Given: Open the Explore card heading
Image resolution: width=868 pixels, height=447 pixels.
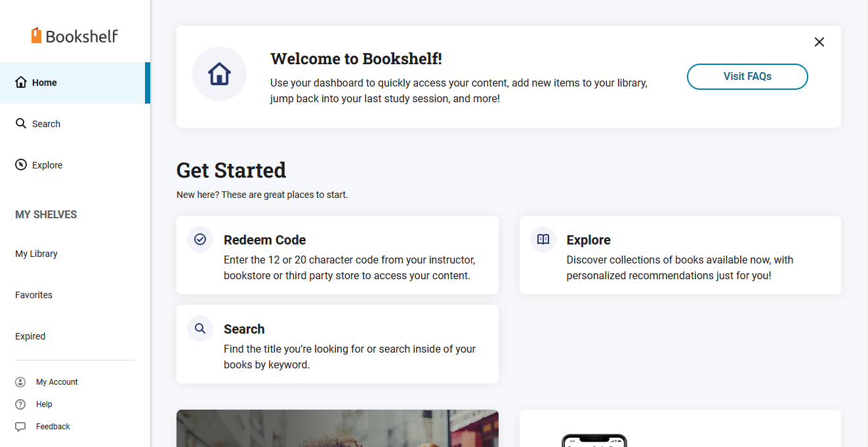Looking at the screenshot, I should coord(589,240).
